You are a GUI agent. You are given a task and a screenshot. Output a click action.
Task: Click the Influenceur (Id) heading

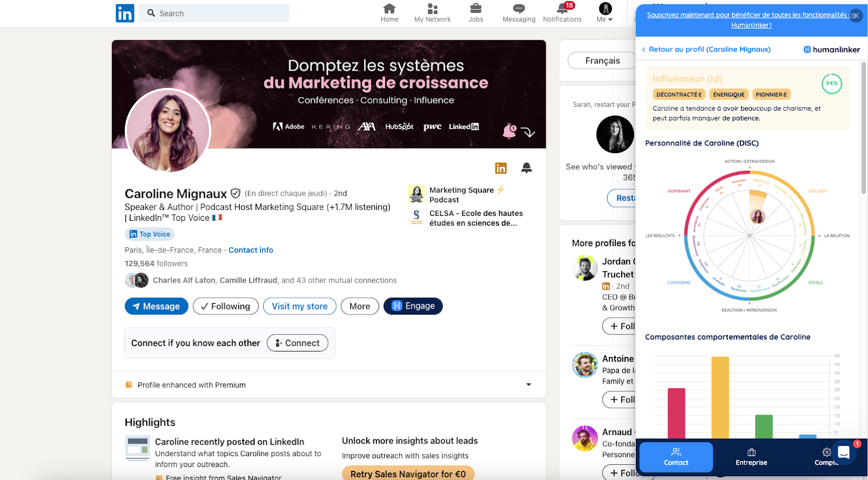coord(687,79)
